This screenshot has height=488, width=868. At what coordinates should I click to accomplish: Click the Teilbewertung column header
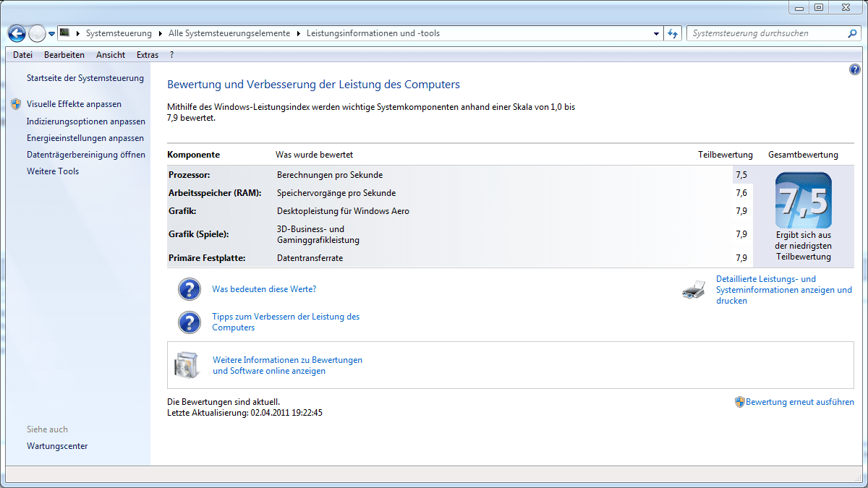coord(725,155)
